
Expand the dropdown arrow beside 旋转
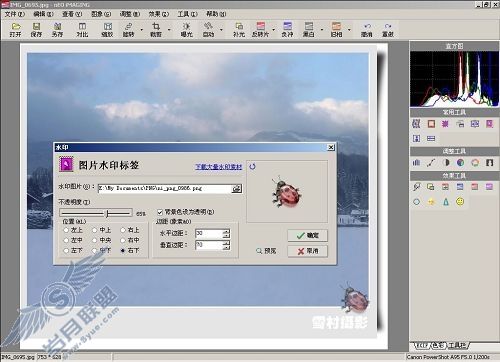(142, 30)
